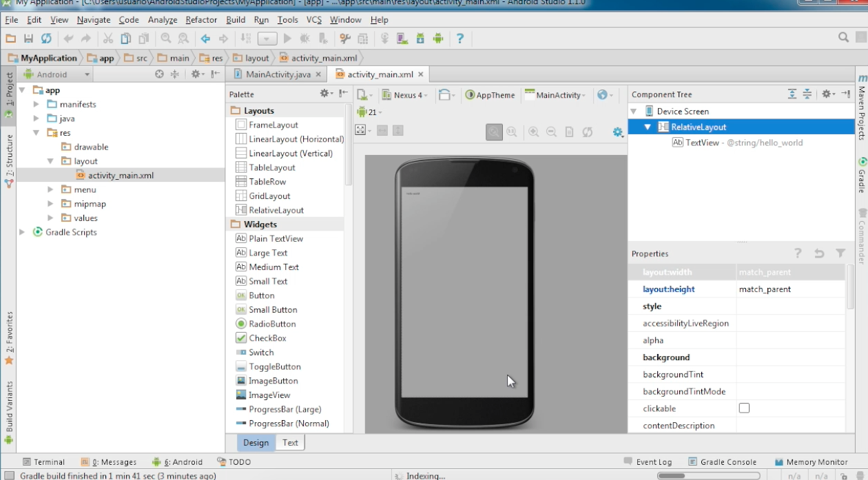Open the Refactor menu
Screen dimensions: 868x480
tap(201, 20)
